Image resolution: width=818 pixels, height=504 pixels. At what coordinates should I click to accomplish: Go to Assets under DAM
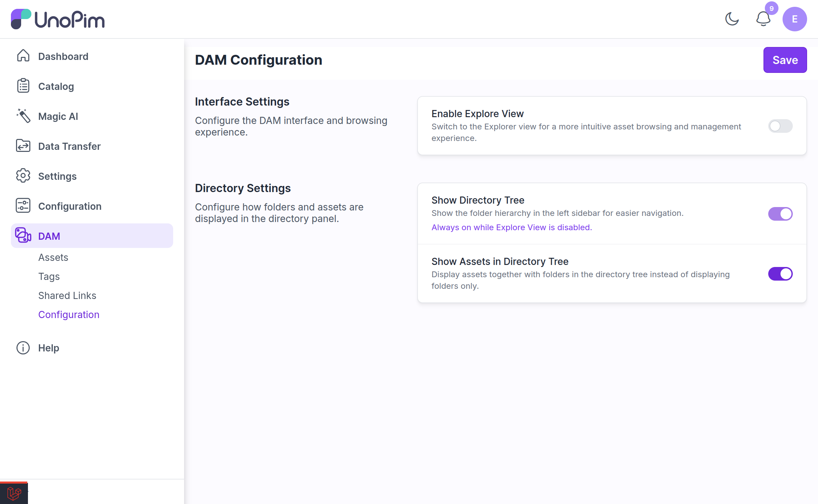(x=53, y=257)
